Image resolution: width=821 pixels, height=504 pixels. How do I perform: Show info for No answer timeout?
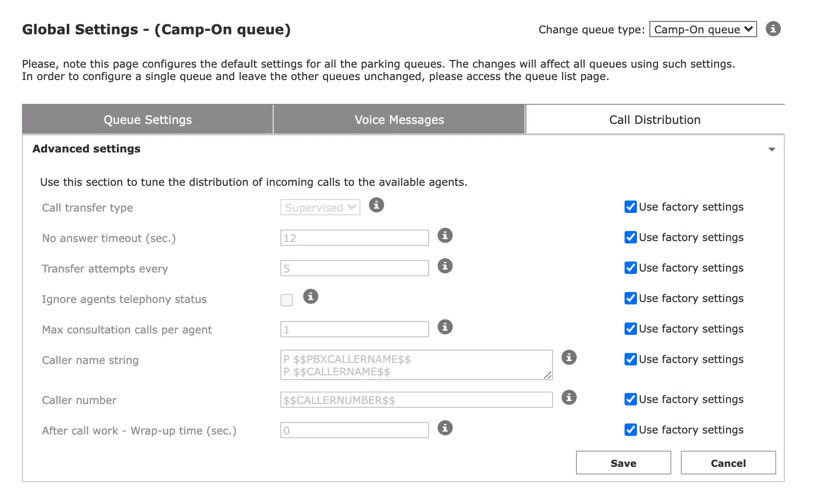coord(445,235)
